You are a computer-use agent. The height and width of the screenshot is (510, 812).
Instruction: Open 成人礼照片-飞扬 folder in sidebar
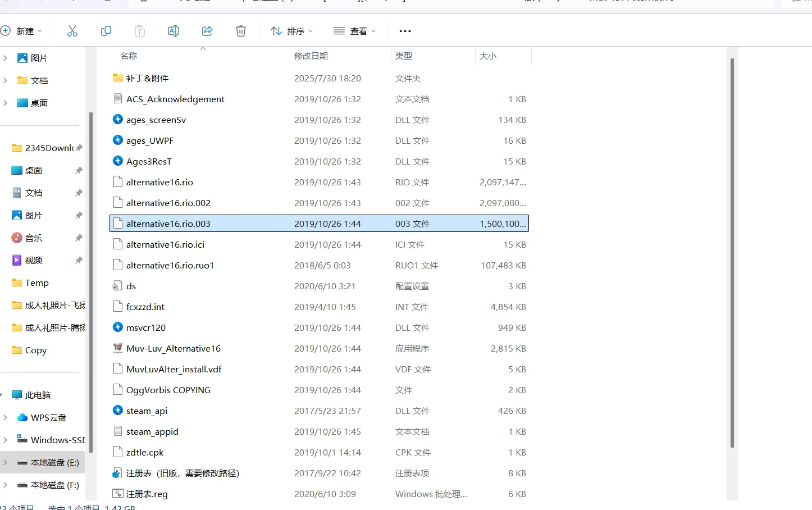click(48, 305)
